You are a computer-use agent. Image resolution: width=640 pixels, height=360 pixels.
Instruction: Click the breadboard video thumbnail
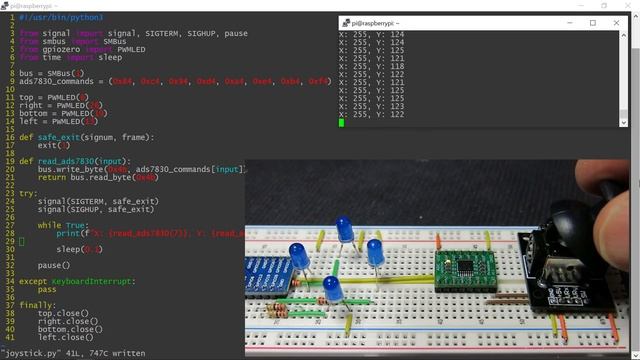(437, 258)
